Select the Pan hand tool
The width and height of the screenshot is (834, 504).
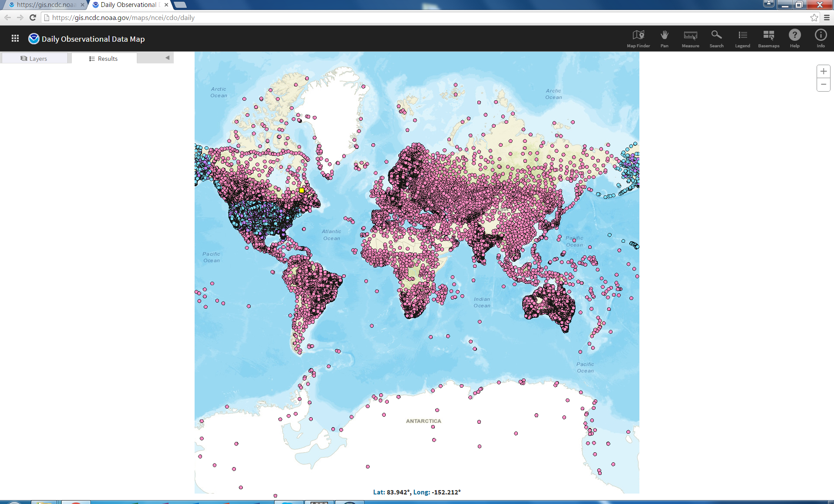click(664, 38)
